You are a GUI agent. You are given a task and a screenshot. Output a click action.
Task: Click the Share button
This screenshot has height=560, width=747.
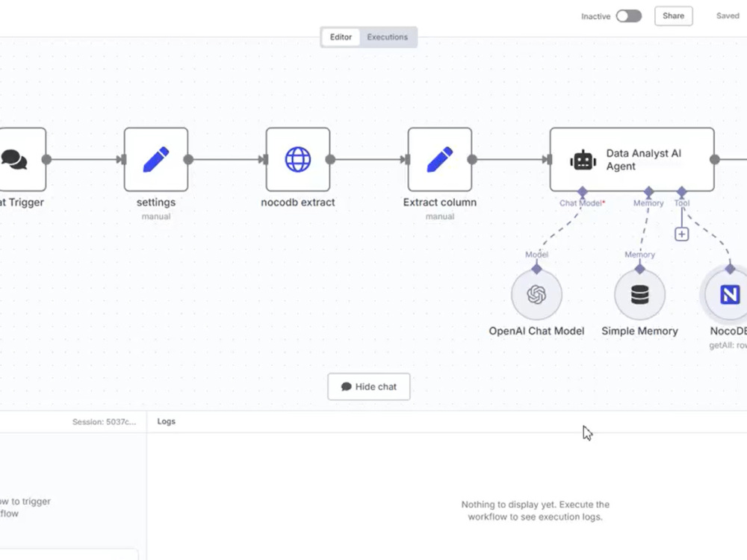[x=673, y=16]
